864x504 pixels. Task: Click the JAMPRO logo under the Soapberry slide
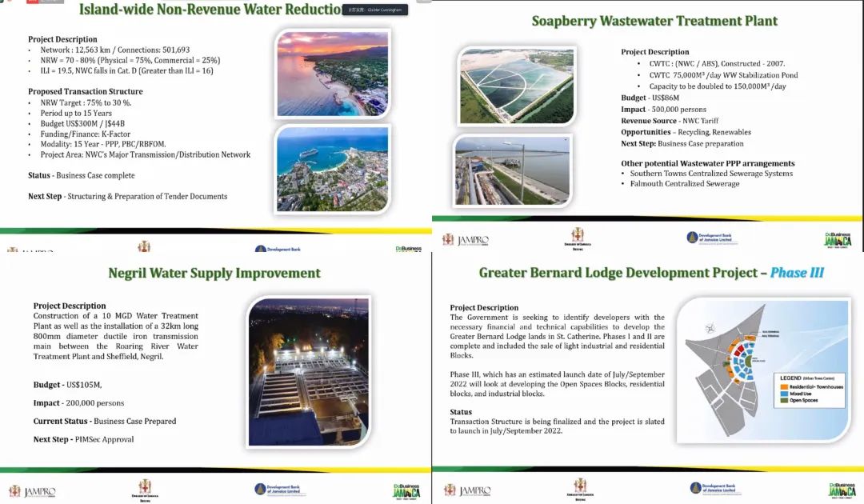tap(466, 240)
